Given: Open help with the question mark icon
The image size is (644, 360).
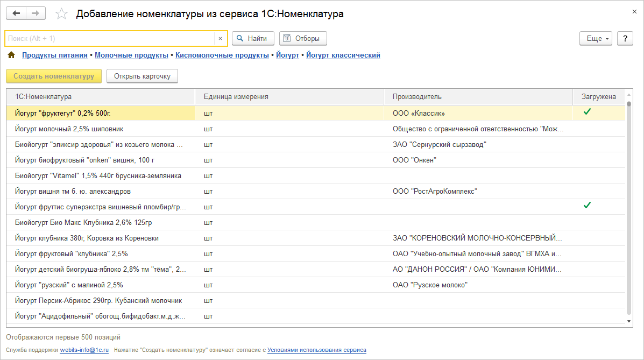Looking at the screenshot, I should click(x=625, y=38).
